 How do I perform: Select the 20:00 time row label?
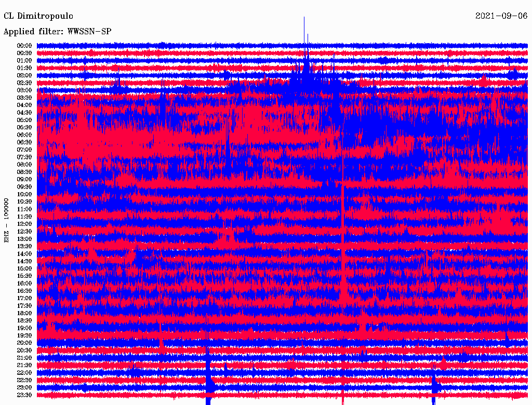[x=24, y=343]
